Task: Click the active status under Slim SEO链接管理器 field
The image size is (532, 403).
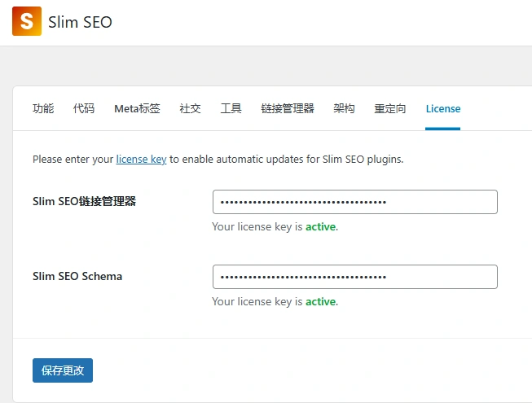Action: click(x=321, y=227)
